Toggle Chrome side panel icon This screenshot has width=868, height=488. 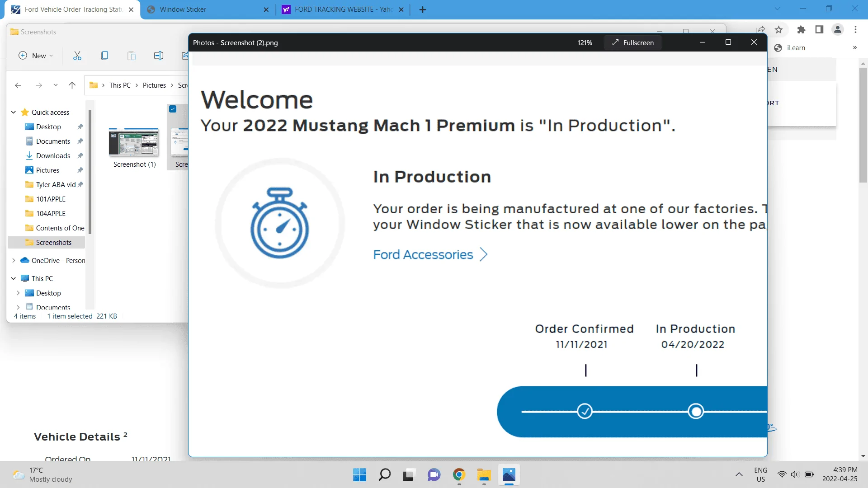coord(819,29)
